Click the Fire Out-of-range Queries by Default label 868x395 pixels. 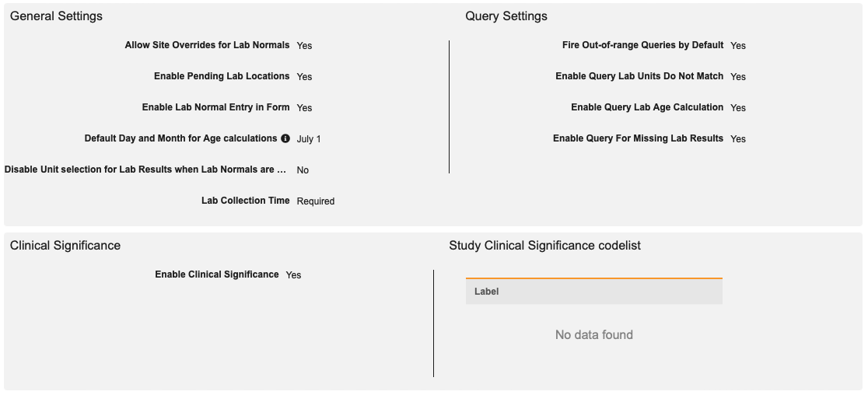tap(642, 45)
